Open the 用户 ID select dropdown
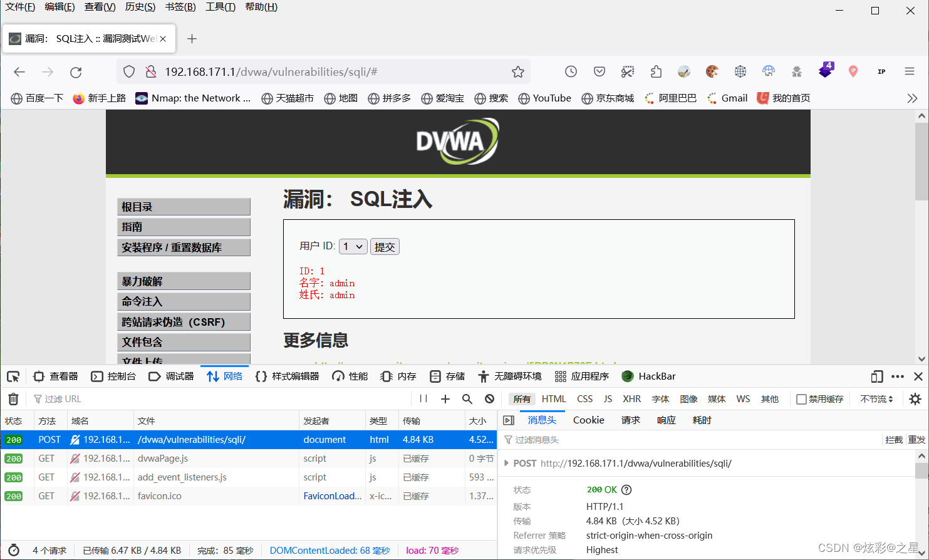This screenshot has height=560, width=929. (x=353, y=247)
